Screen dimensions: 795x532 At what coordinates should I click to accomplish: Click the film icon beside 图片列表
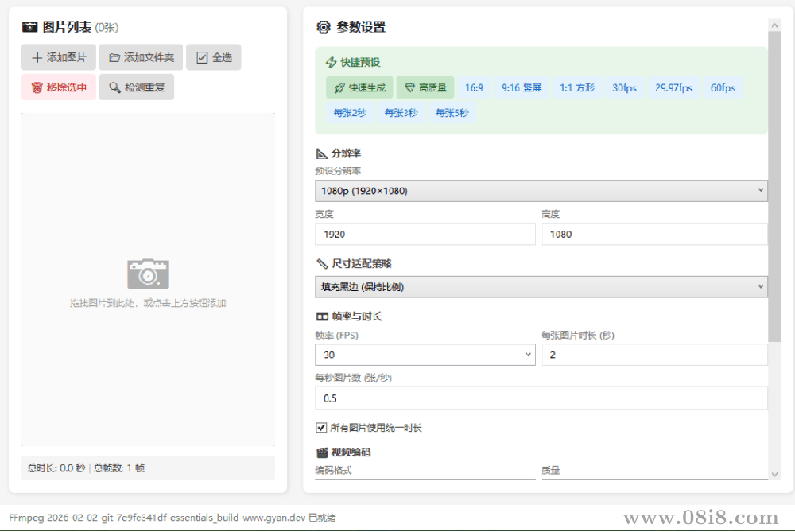click(x=30, y=25)
